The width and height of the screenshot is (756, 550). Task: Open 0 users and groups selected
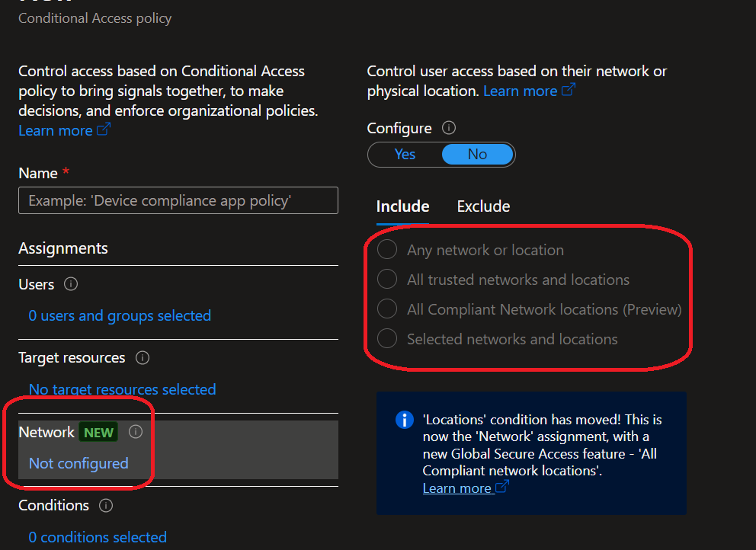[120, 315]
